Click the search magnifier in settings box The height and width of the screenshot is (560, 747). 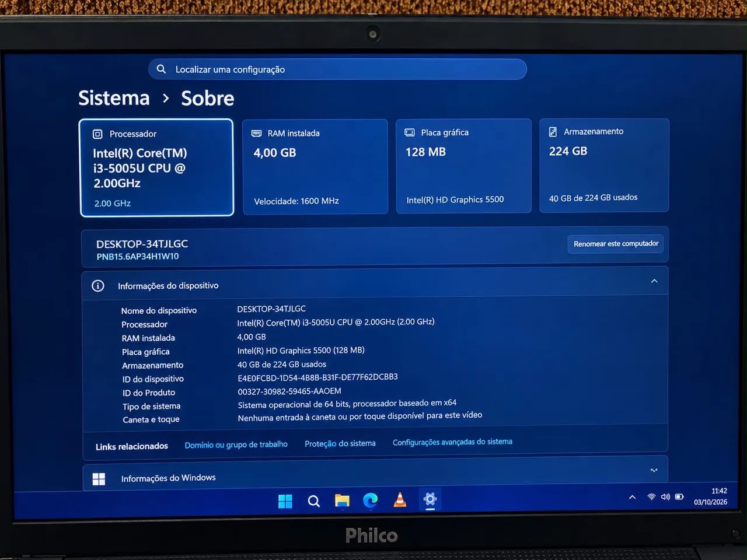[162, 69]
